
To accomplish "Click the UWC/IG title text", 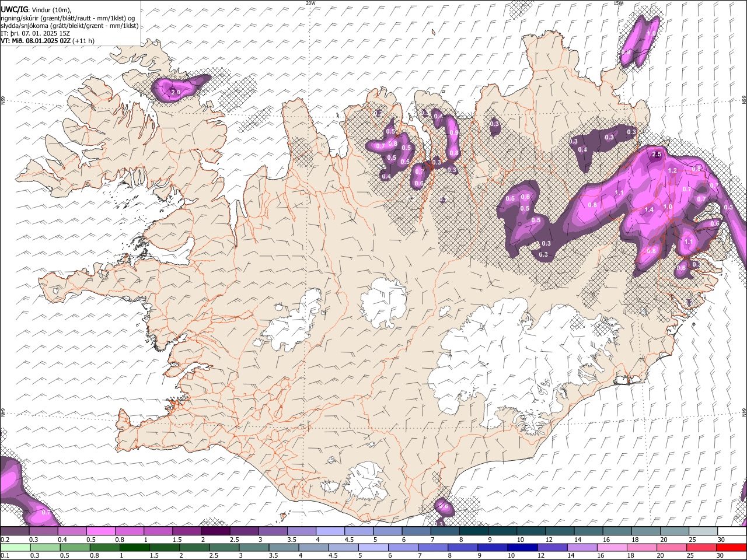I will click(15, 10).
